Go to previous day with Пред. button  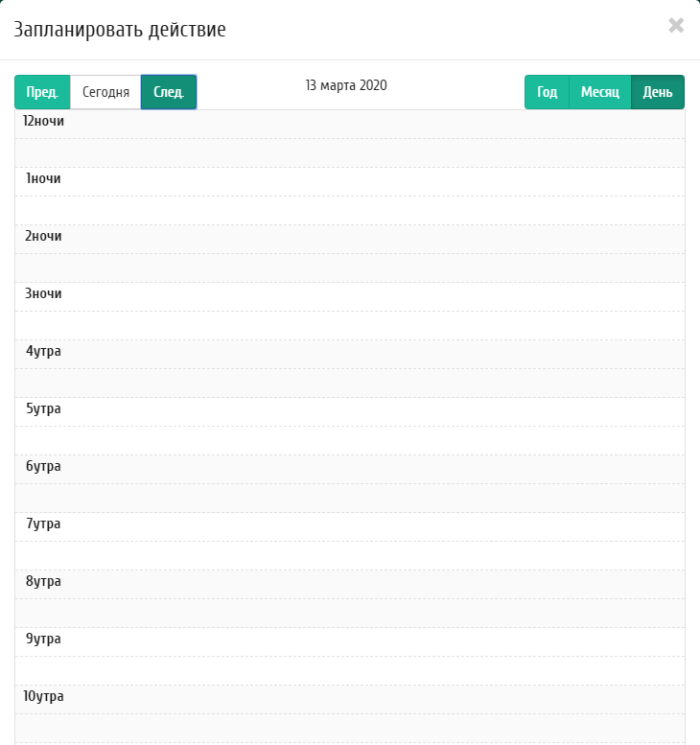tap(42, 92)
